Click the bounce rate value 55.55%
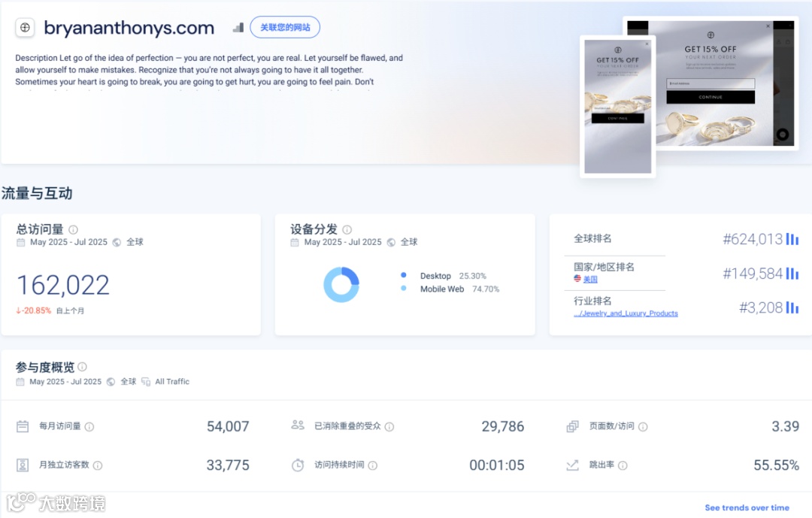812x518 pixels. (x=776, y=465)
